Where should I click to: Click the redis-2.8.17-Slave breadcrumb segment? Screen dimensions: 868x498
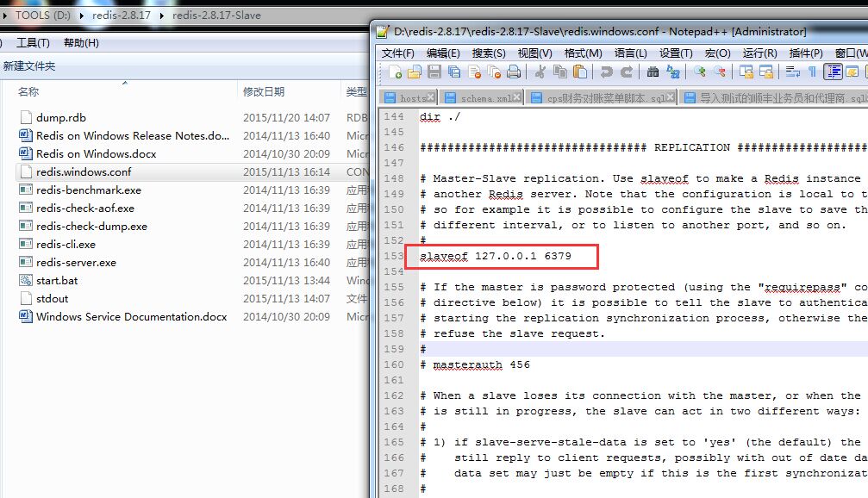click(x=216, y=16)
